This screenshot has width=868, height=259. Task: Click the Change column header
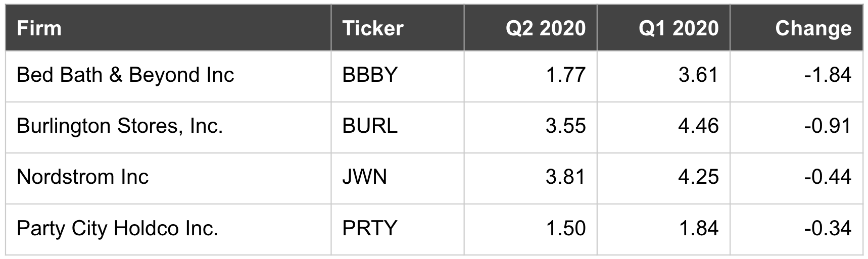click(813, 28)
